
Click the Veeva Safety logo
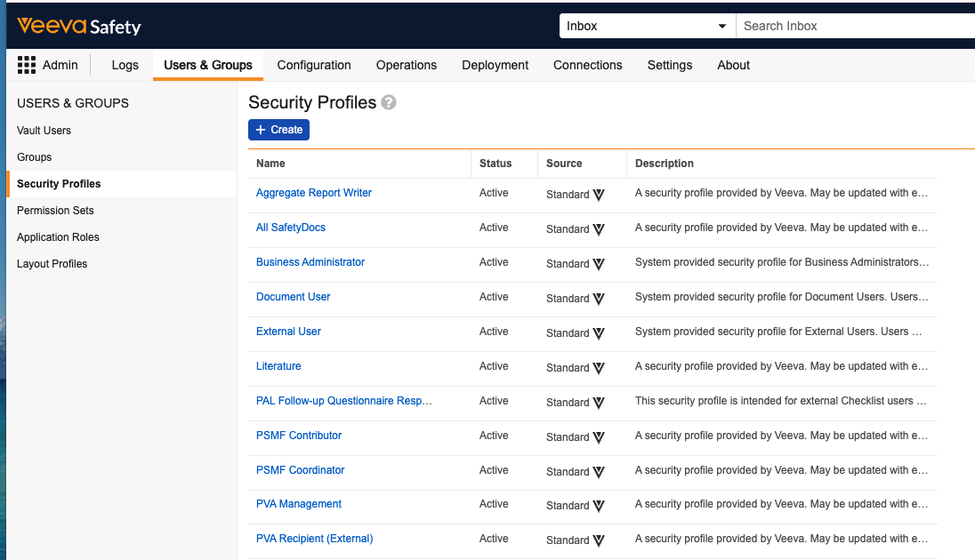click(79, 26)
